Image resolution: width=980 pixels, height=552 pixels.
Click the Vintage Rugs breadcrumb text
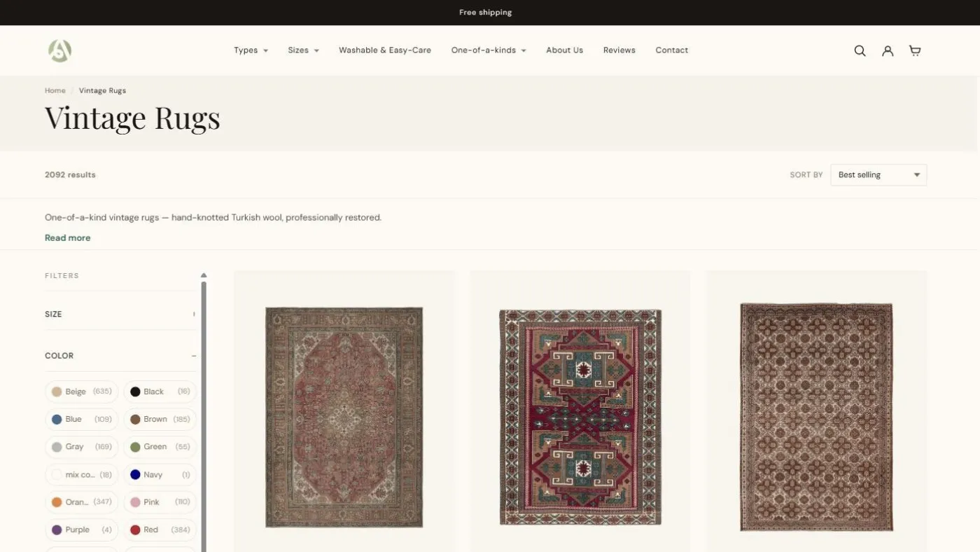102,90
